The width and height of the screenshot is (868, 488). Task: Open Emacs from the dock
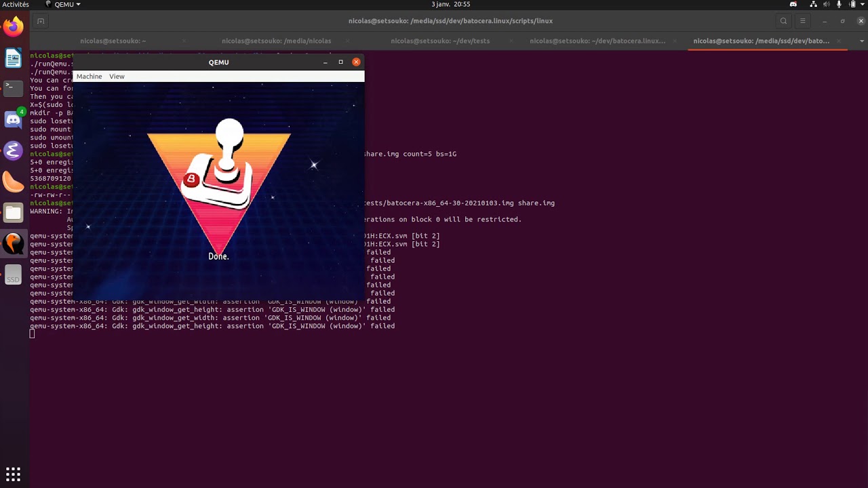tap(14, 150)
